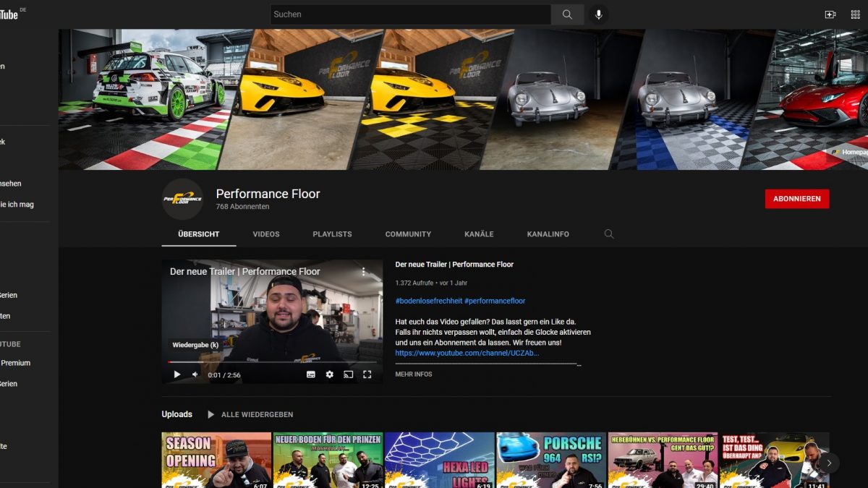Switch the trailer to fullscreen
The height and width of the screenshot is (488, 868).
[x=367, y=374]
